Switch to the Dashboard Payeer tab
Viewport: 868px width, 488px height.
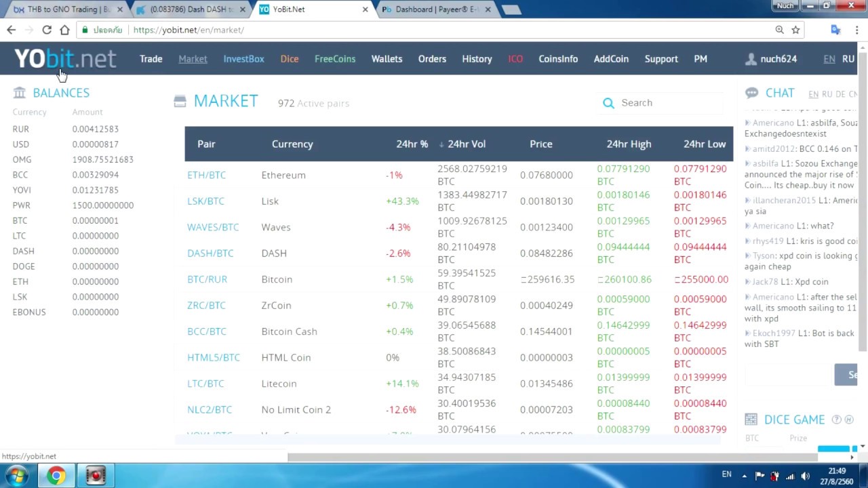tap(436, 9)
